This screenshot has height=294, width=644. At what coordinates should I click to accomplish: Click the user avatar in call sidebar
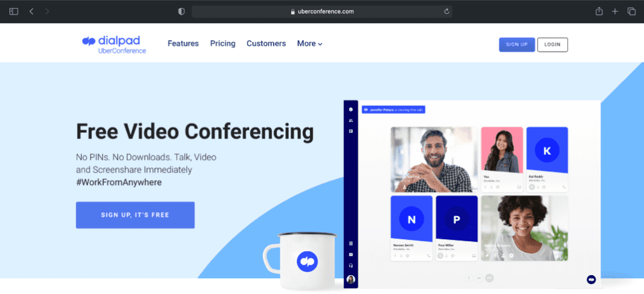coord(351,280)
